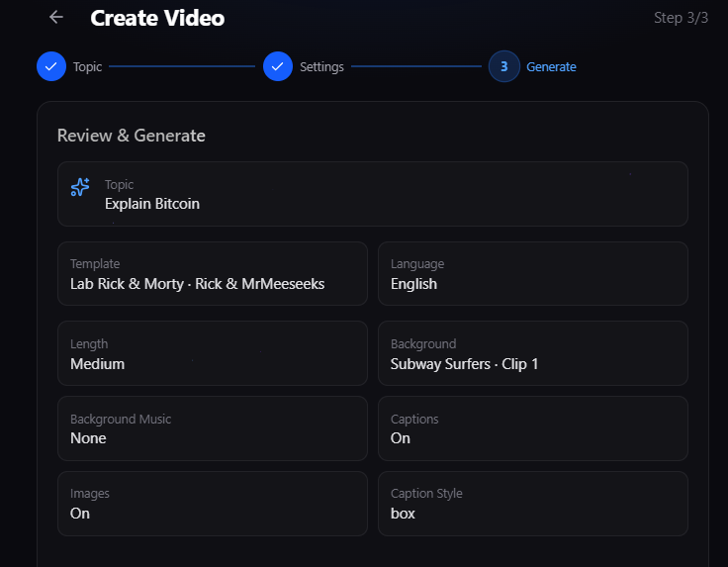Viewport: 728px width, 567px height.
Task: Click the sparkle icon beside Topic
Action: click(80, 187)
